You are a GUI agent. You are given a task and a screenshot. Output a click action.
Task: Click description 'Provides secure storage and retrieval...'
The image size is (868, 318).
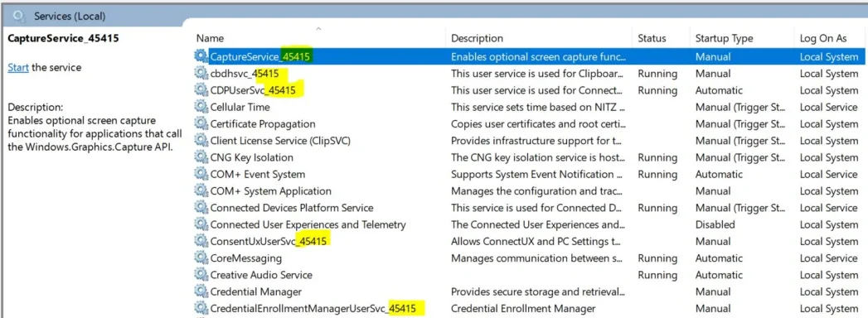(x=538, y=291)
